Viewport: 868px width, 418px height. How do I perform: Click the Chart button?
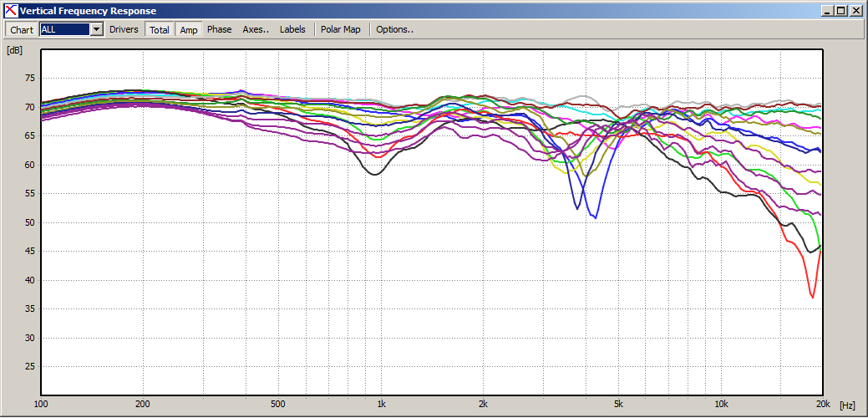[22, 29]
